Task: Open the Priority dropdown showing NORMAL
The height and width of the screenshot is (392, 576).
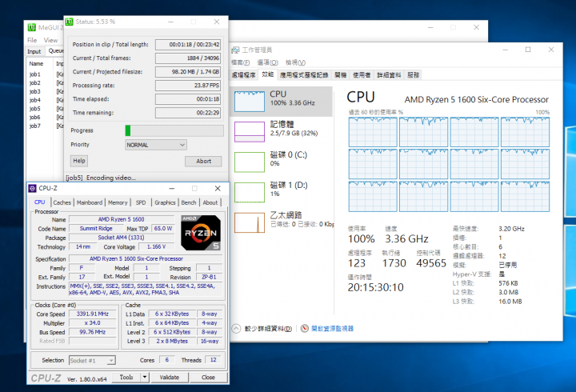Action: click(x=156, y=145)
